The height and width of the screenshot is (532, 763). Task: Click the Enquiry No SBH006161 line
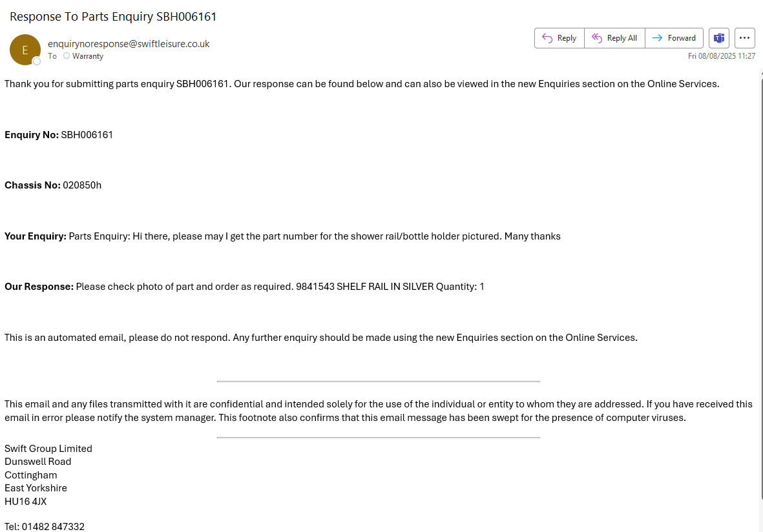point(59,135)
